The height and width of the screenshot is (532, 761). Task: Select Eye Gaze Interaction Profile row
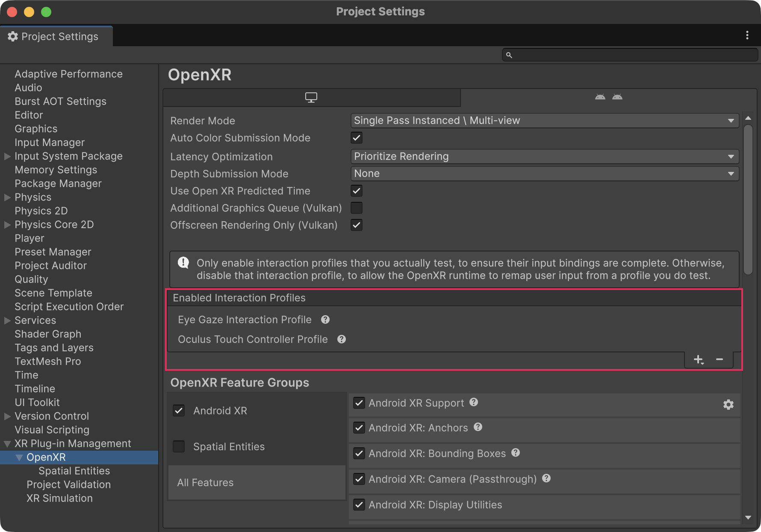pos(454,319)
